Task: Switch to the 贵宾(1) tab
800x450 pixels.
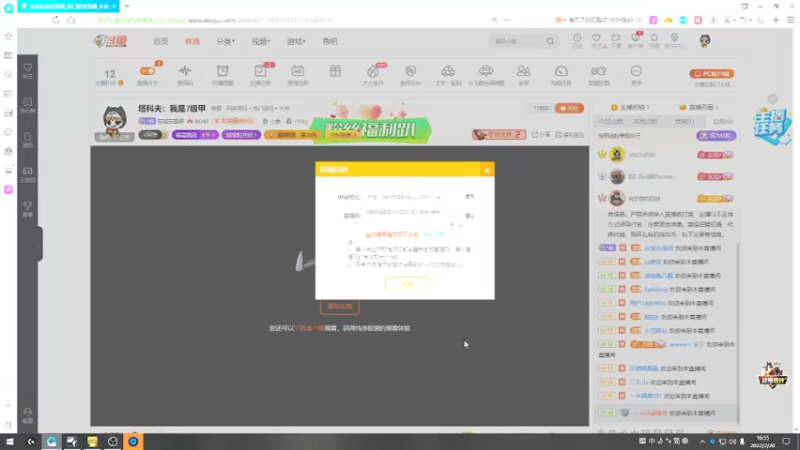Action: click(684, 121)
